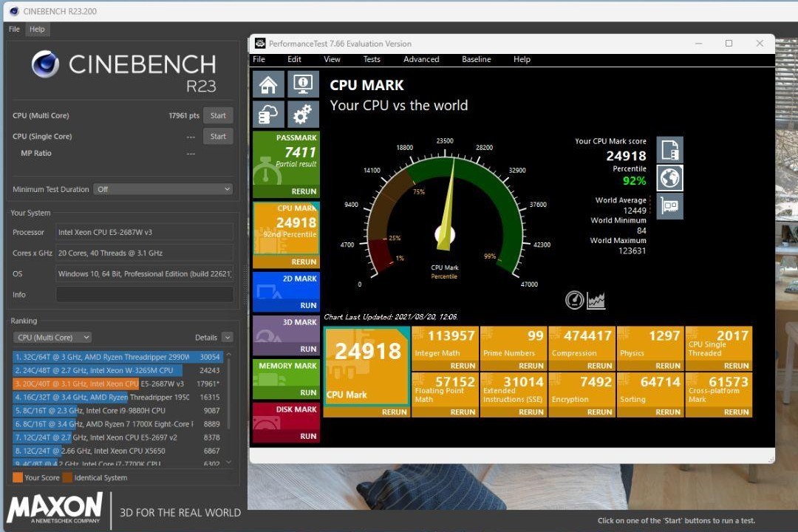Screen dimensions: 798x532
Task: Click the Processor field in Cinebench
Action: pyautogui.click(x=145, y=232)
